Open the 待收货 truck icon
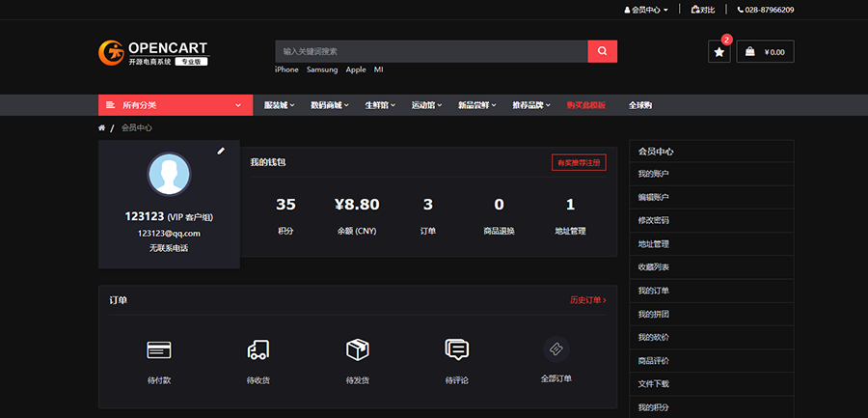 tap(258, 349)
